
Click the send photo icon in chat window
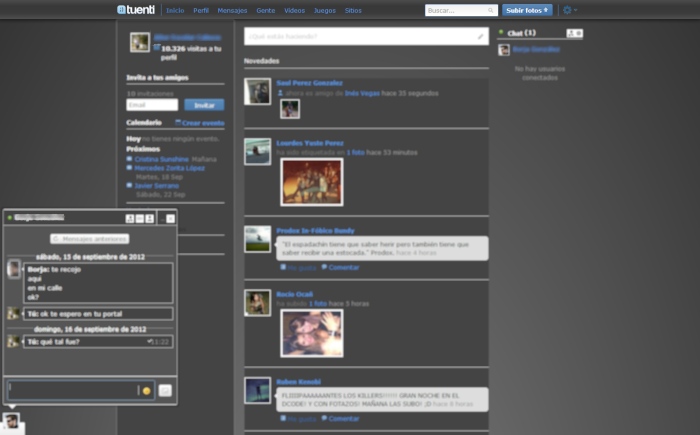click(x=165, y=390)
